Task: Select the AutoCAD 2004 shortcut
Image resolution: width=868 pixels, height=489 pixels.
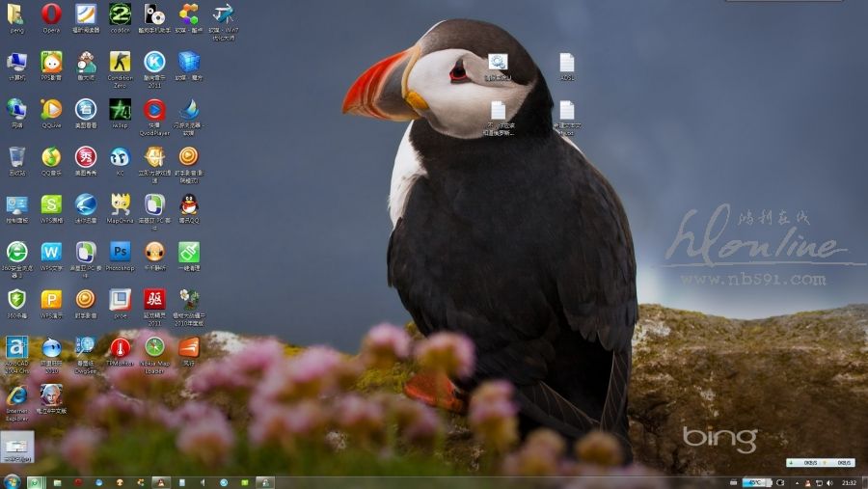Action: tap(16, 347)
